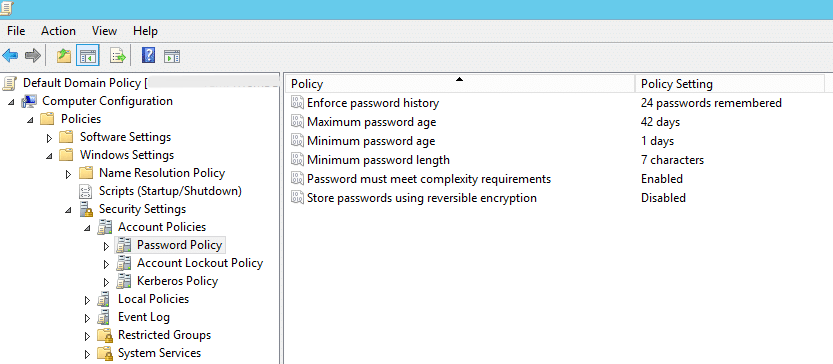The height and width of the screenshot is (364, 833).
Task: Click the Password Policy node icon
Action: (x=124, y=245)
